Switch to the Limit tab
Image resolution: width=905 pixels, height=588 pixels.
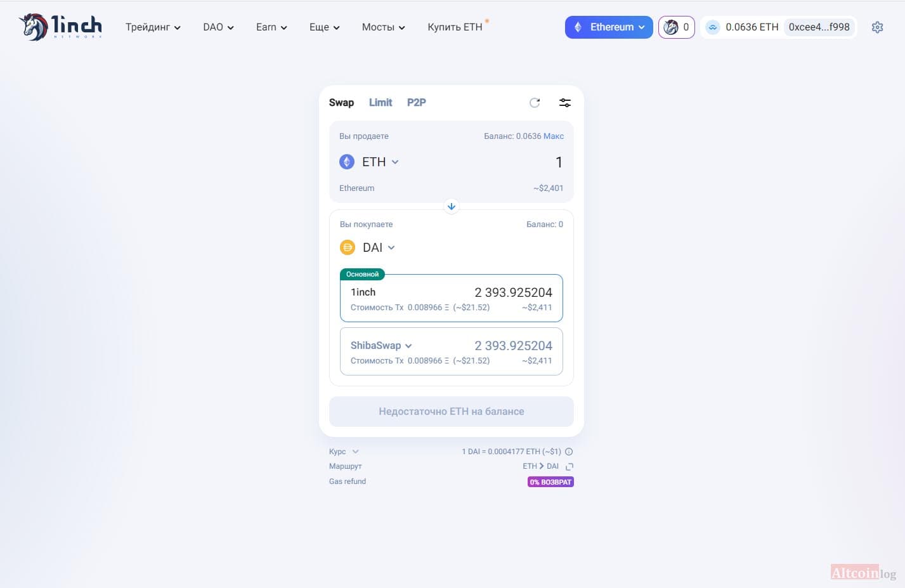381,103
